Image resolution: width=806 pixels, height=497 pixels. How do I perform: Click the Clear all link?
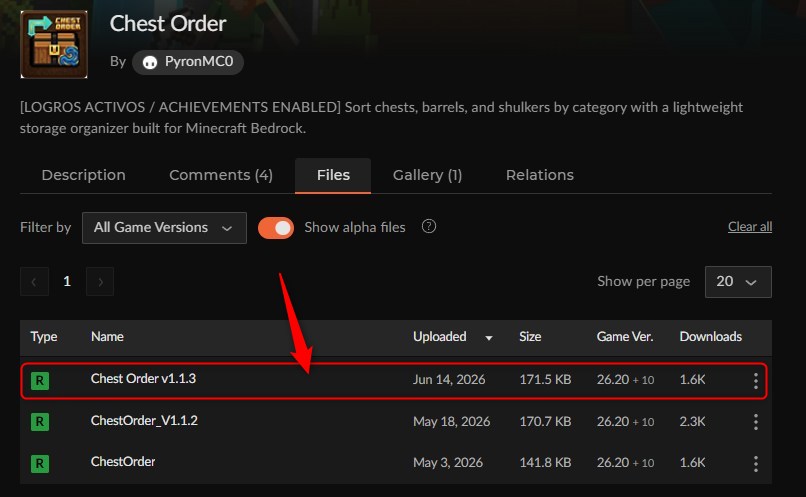click(x=749, y=227)
